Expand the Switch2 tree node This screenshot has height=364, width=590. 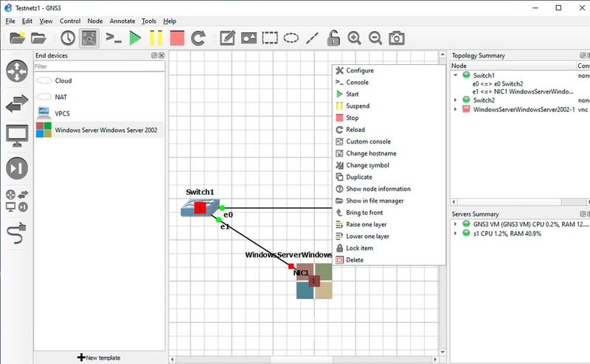pyautogui.click(x=456, y=100)
